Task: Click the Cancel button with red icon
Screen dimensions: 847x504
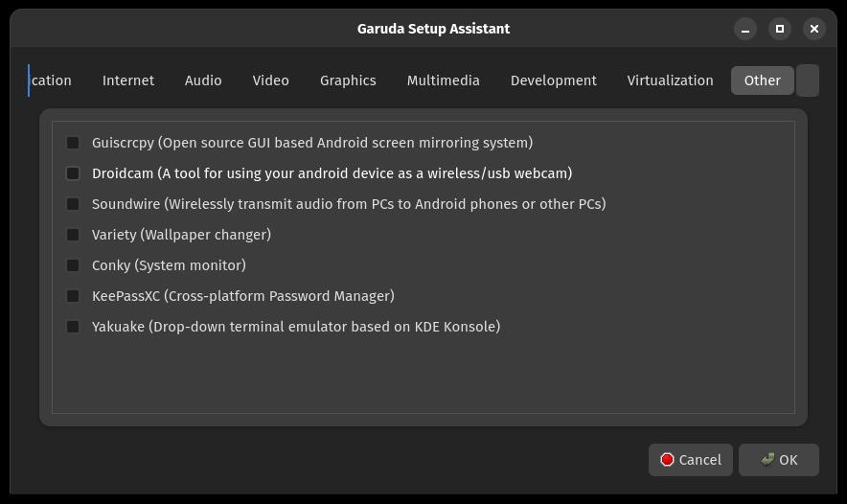Action: pos(691,460)
